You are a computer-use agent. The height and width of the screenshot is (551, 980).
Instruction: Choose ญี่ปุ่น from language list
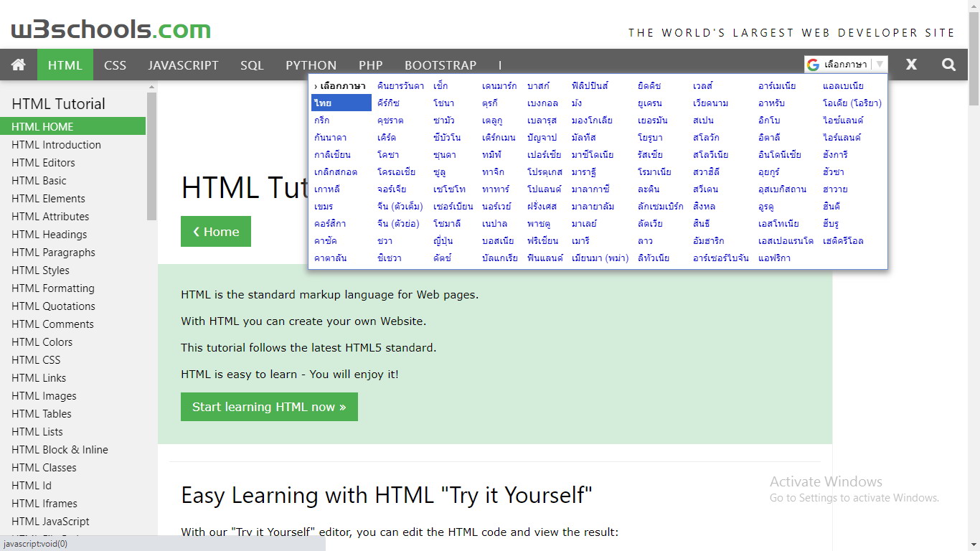click(x=443, y=240)
